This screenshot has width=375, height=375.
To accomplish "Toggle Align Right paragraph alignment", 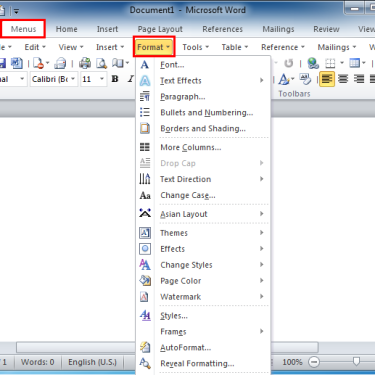I will [x=359, y=79].
